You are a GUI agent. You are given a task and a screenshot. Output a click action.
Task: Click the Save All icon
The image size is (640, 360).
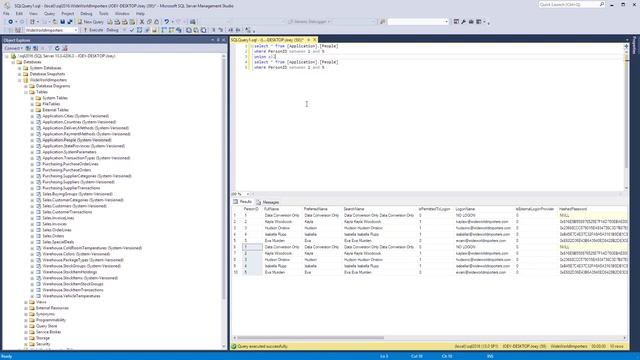click(70, 22)
